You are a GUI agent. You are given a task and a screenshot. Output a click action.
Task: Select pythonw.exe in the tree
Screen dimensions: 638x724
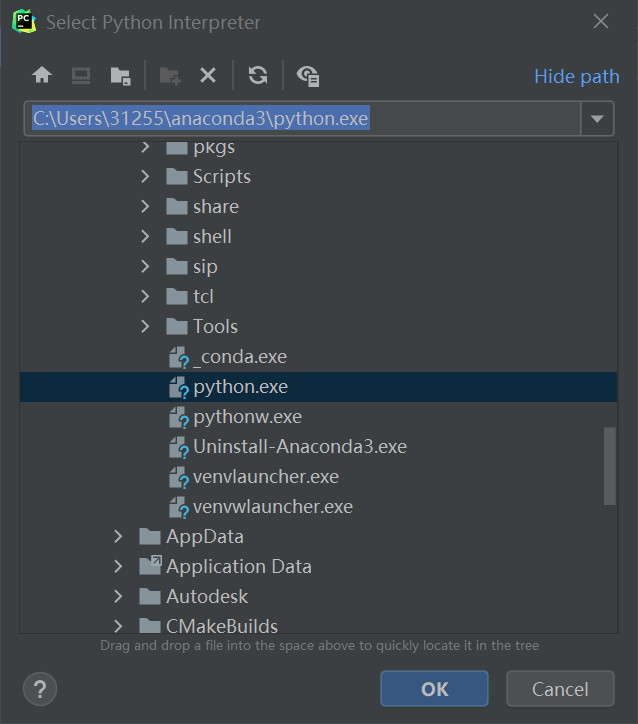[x=319, y=416]
